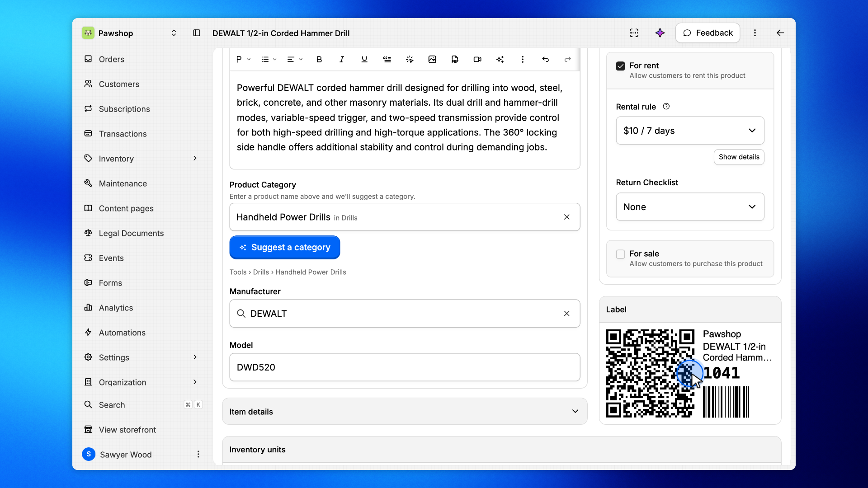Apply italic formatting in editor toolbar
The height and width of the screenshot is (488, 868).
342,59
